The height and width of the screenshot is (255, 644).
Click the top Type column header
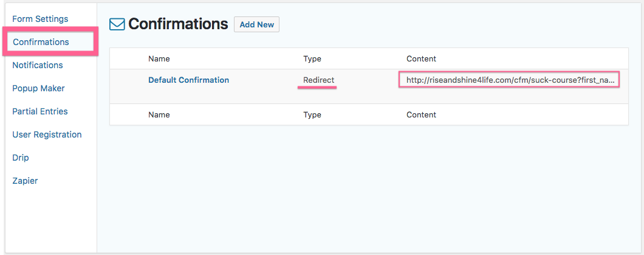click(x=312, y=59)
